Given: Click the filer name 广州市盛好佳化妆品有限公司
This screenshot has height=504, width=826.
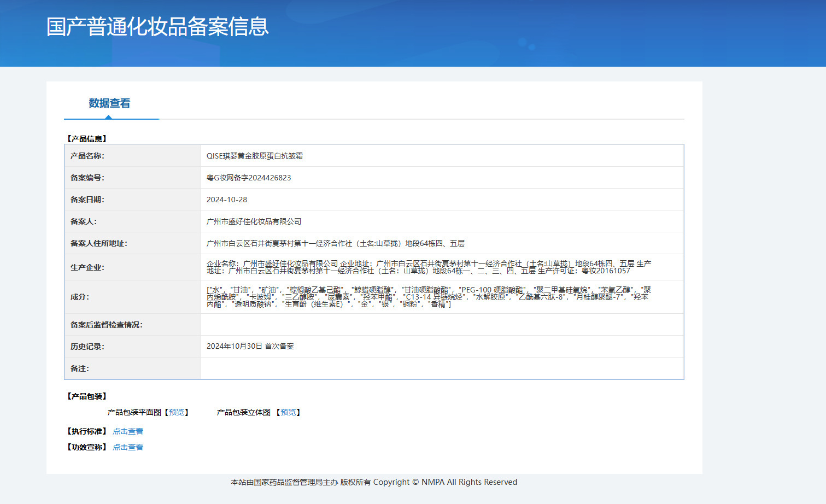Looking at the screenshot, I should [254, 221].
